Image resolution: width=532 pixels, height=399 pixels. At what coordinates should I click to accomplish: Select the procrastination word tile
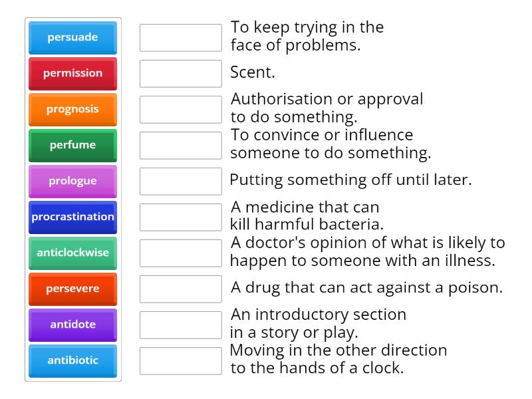pos(72,217)
